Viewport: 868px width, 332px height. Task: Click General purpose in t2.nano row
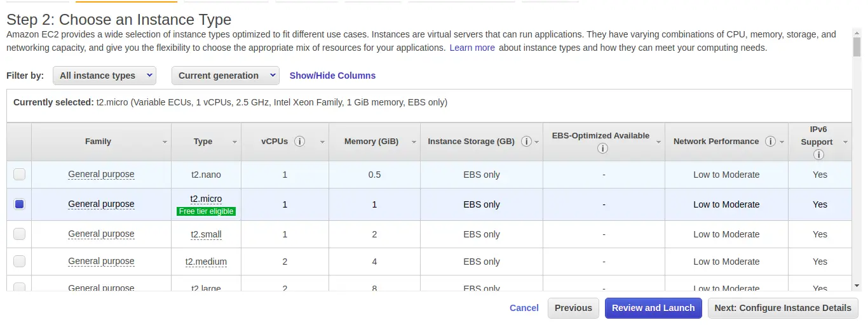(x=101, y=174)
